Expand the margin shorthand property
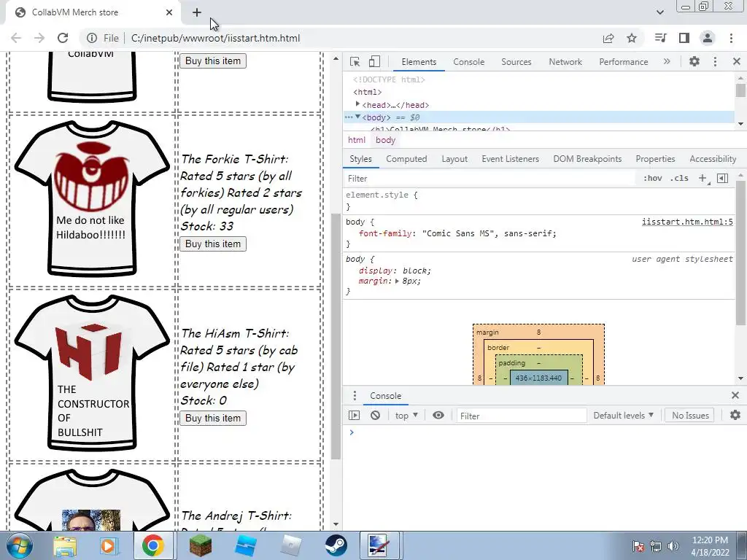Viewport: 747px width, 560px height. [397, 281]
